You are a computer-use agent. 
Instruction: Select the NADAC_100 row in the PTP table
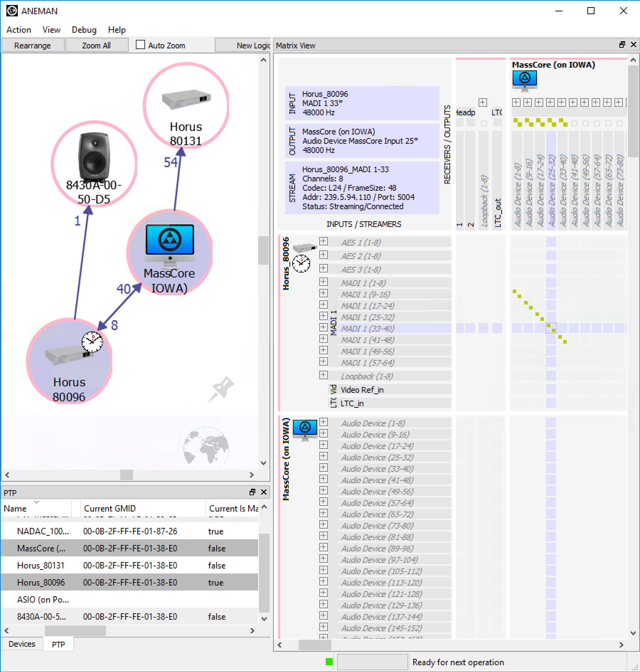129,531
